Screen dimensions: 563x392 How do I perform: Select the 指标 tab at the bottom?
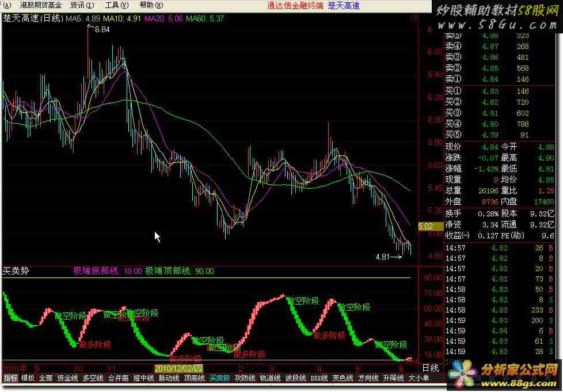[10, 378]
